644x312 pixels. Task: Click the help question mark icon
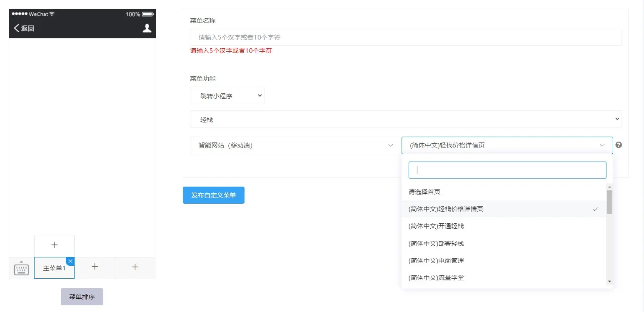coord(619,145)
